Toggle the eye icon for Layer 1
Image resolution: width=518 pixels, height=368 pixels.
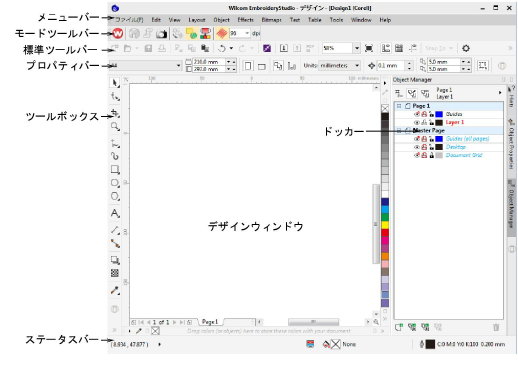pyautogui.click(x=416, y=123)
